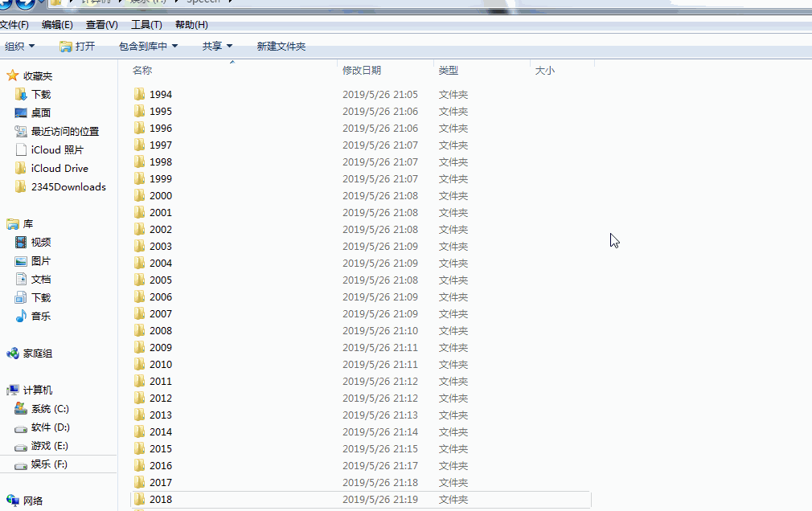Open the 音乐 library icon
The image size is (812, 511).
pyautogui.click(x=21, y=316)
